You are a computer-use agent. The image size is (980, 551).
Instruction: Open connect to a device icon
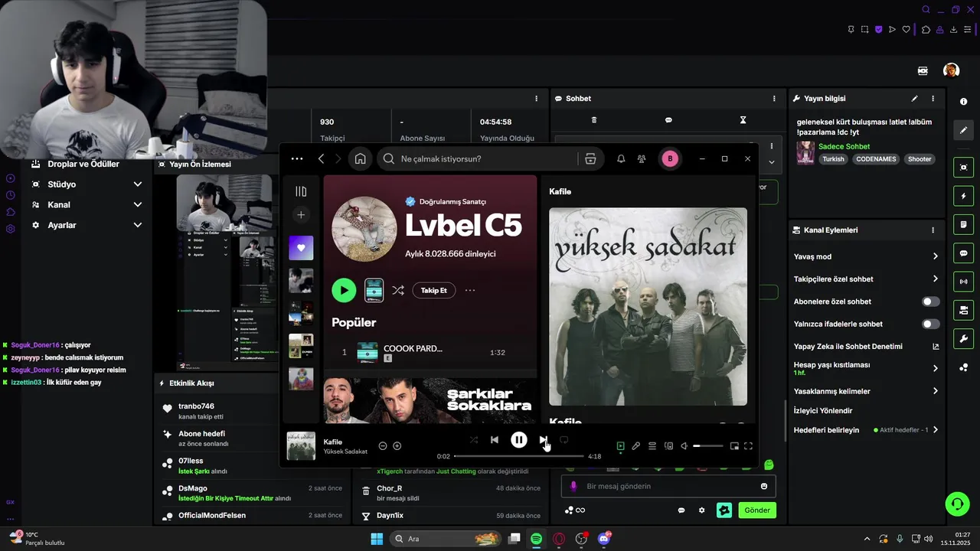pos(668,446)
